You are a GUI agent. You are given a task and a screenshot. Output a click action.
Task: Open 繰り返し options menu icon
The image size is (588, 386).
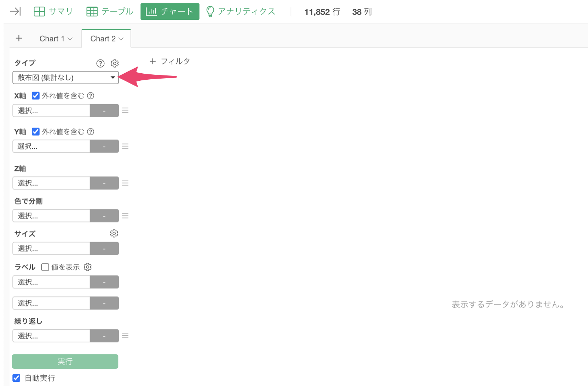(125, 336)
